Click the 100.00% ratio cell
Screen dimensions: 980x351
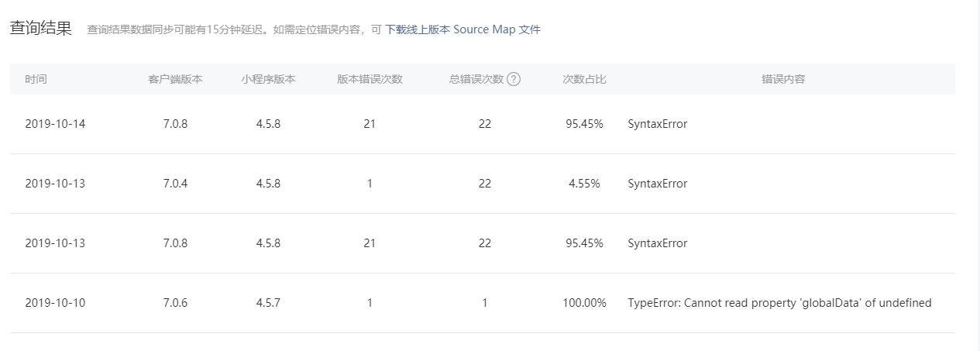click(584, 303)
